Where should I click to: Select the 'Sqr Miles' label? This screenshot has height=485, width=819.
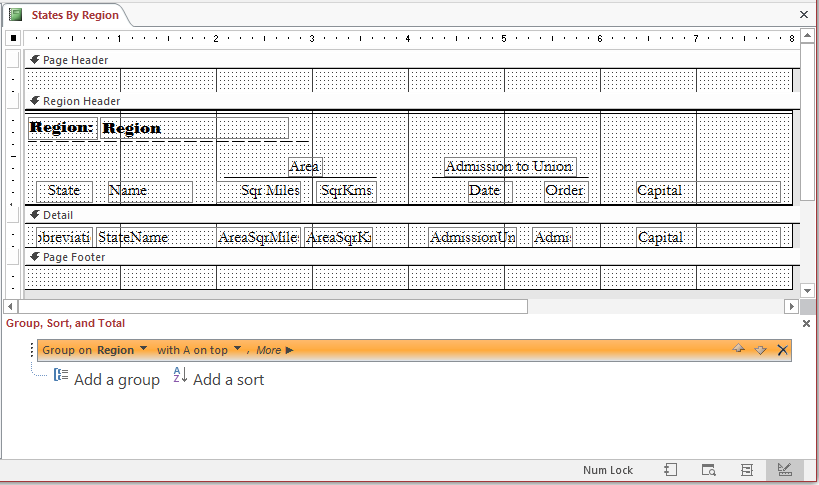(x=259, y=191)
